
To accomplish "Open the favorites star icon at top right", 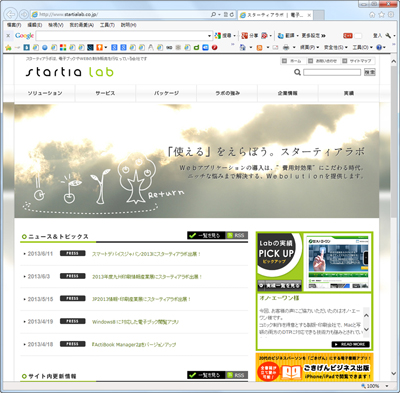I will pyautogui.click(x=382, y=14).
